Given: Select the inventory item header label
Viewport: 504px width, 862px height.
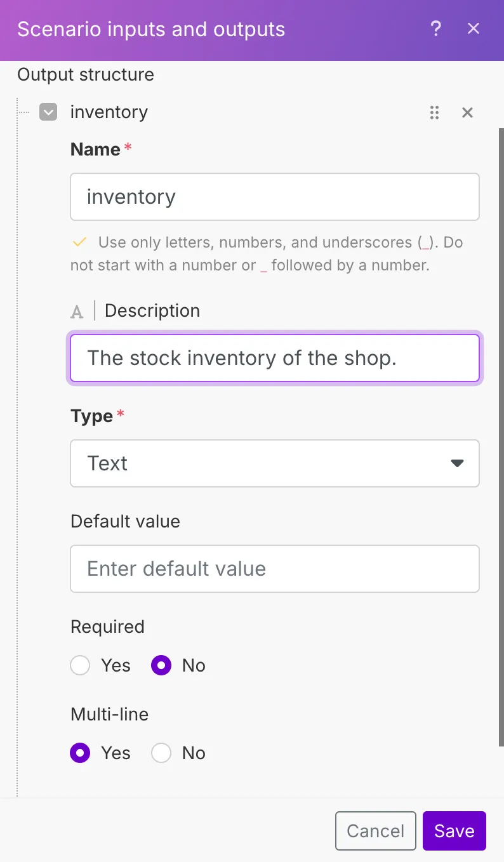Looking at the screenshot, I should point(109,112).
